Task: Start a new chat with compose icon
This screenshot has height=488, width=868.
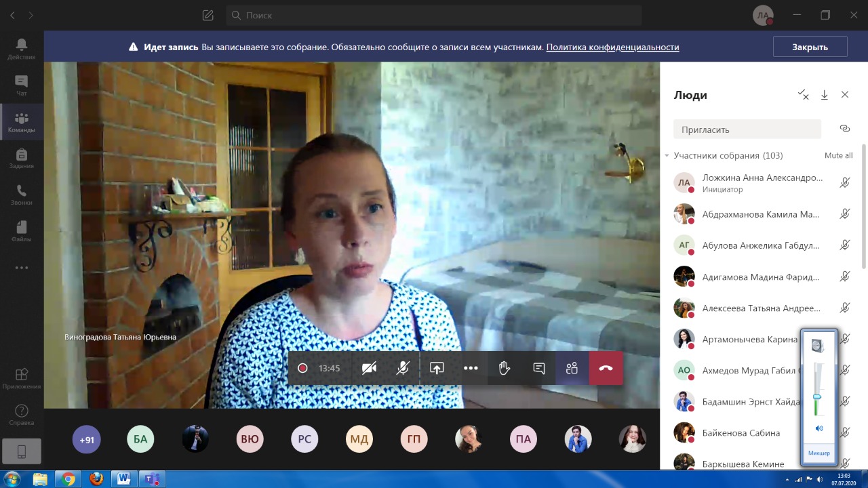Action: [208, 15]
